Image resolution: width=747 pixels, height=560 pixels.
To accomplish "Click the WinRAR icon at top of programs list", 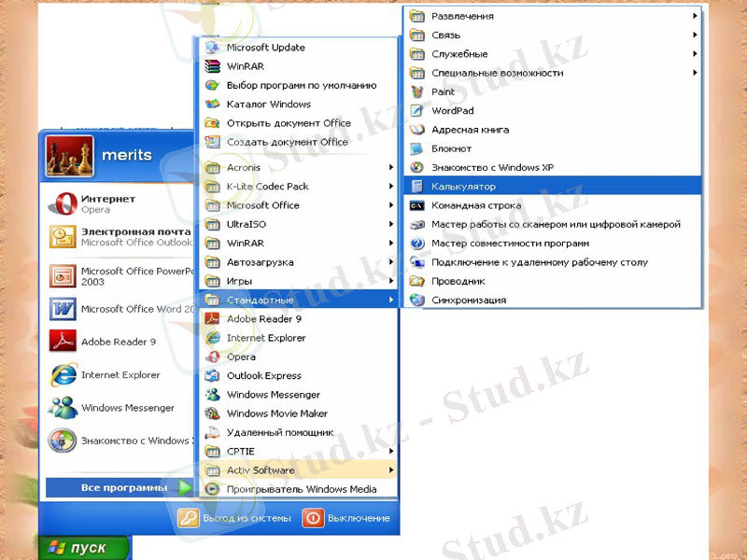I will (x=212, y=66).
